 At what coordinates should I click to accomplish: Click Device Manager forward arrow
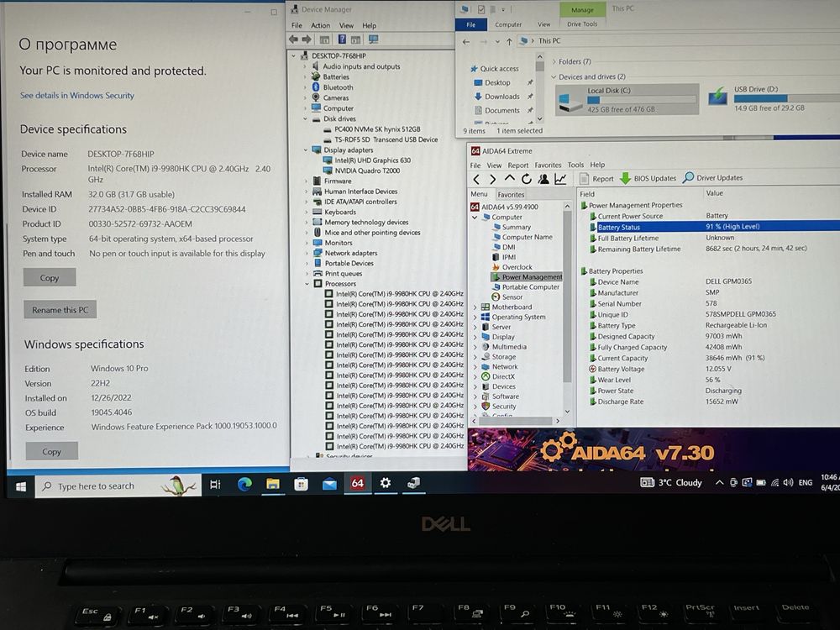pos(307,39)
